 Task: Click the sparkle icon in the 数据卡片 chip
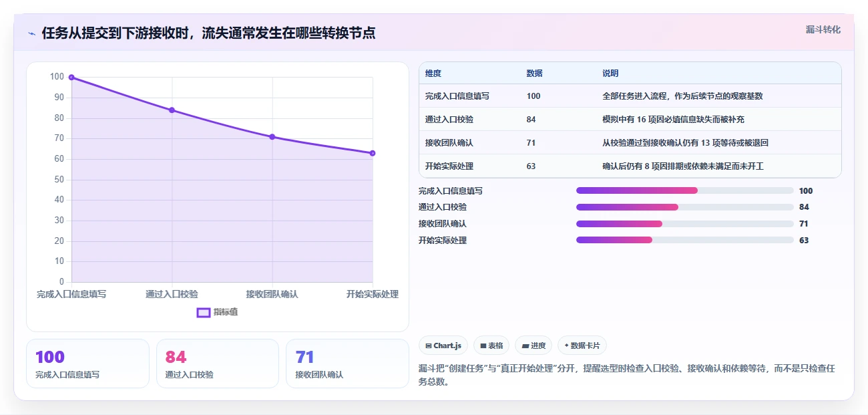566,345
